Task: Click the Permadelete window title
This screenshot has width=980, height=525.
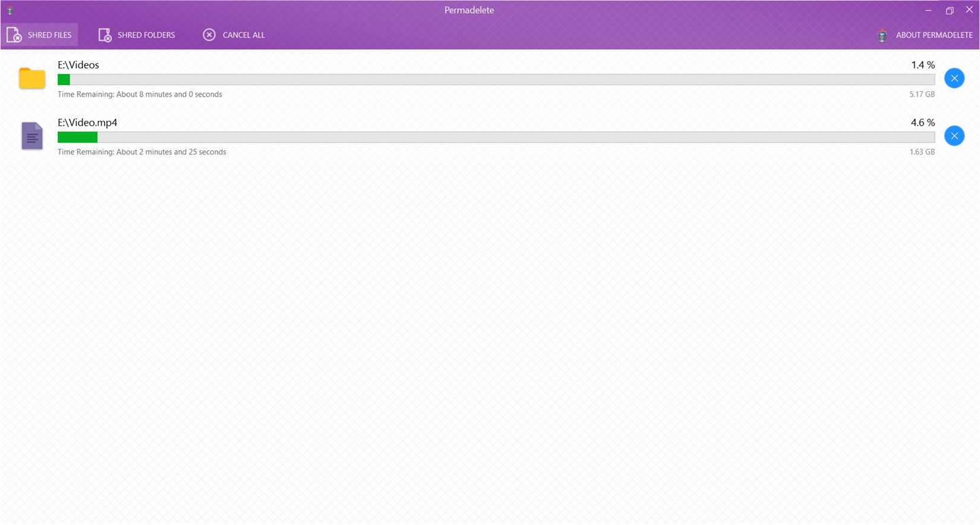Action: pyautogui.click(x=469, y=10)
